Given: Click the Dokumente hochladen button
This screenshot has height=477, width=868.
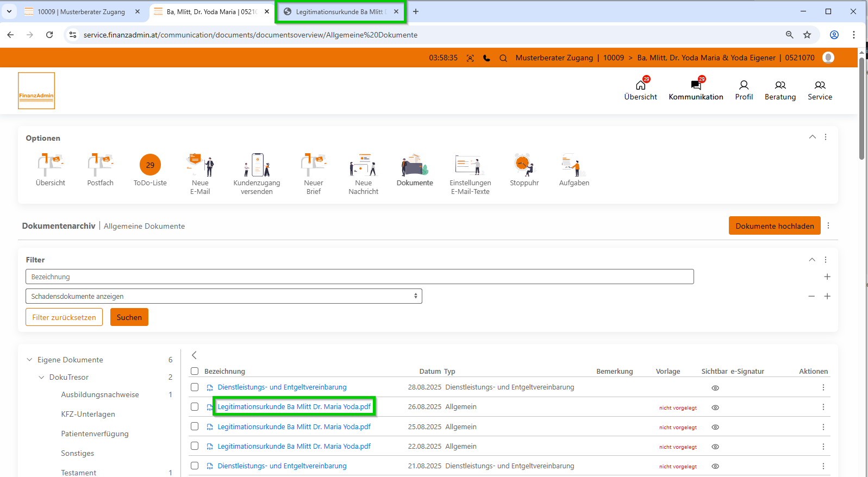Looking at the screenshot, I should pos(774,226).
